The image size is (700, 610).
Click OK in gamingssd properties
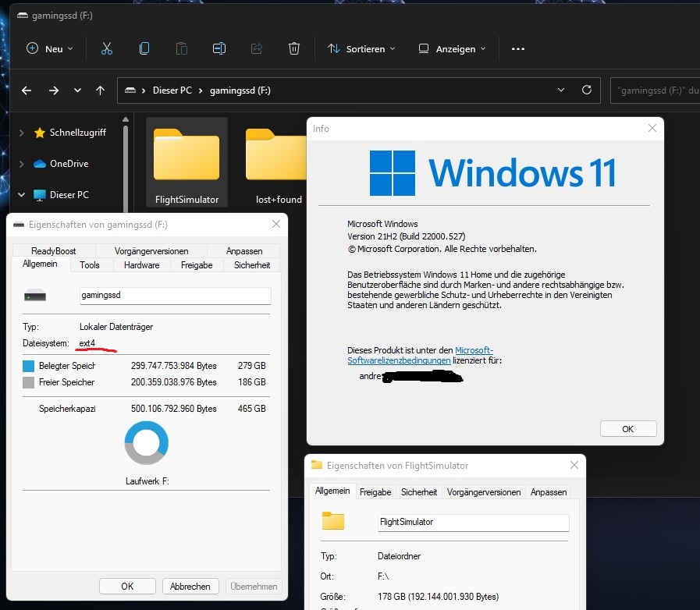pos(127,586)
